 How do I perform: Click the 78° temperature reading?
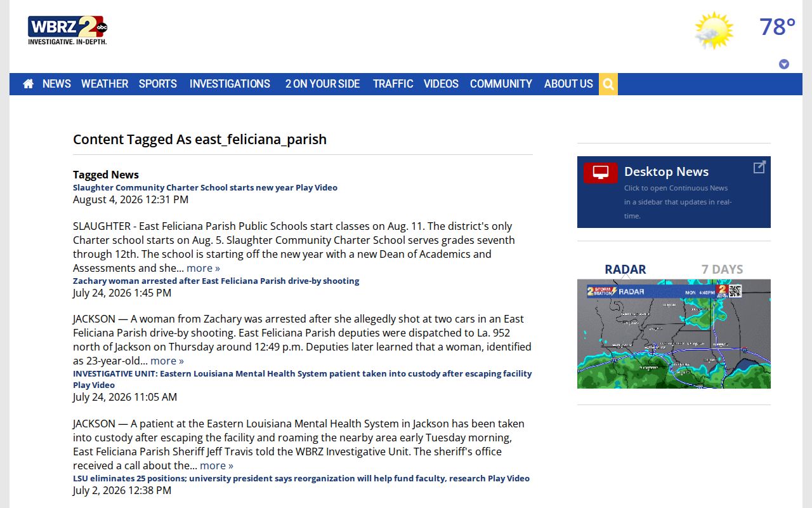(777, 27)
